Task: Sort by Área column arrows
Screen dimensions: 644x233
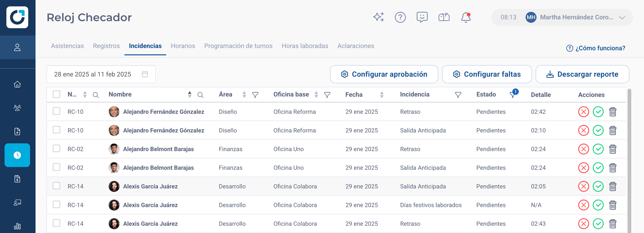Action: tap(244, 95)
